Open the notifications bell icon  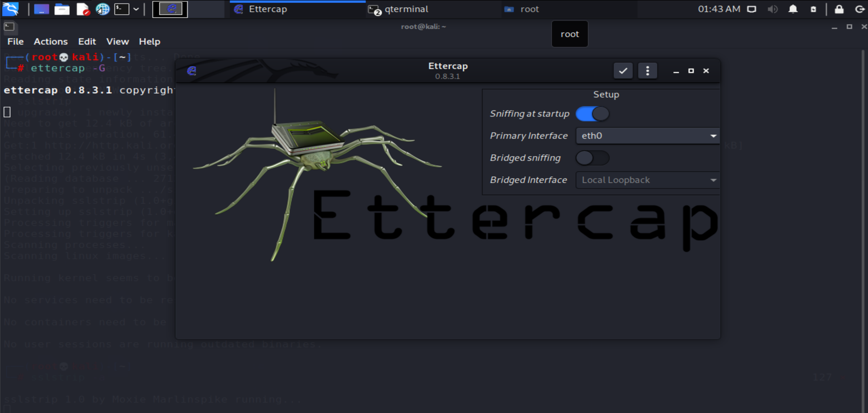click(793, 9)
